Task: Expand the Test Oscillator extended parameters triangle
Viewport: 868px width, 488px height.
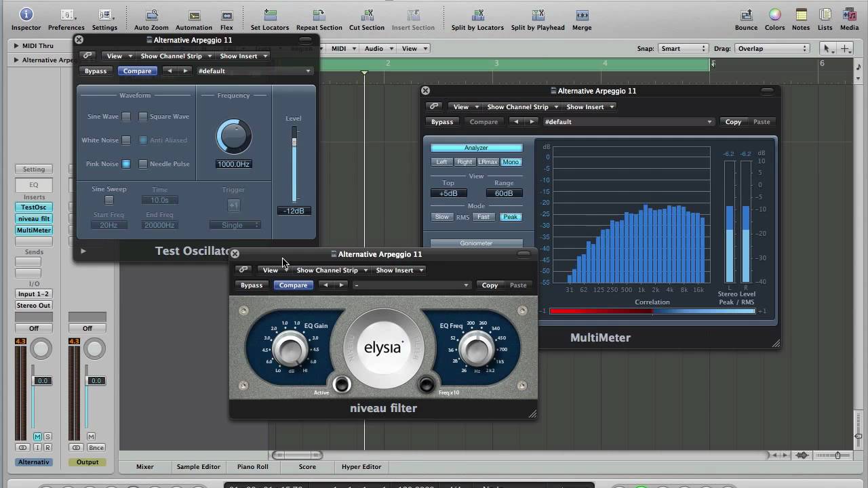Action: point(83,251)
